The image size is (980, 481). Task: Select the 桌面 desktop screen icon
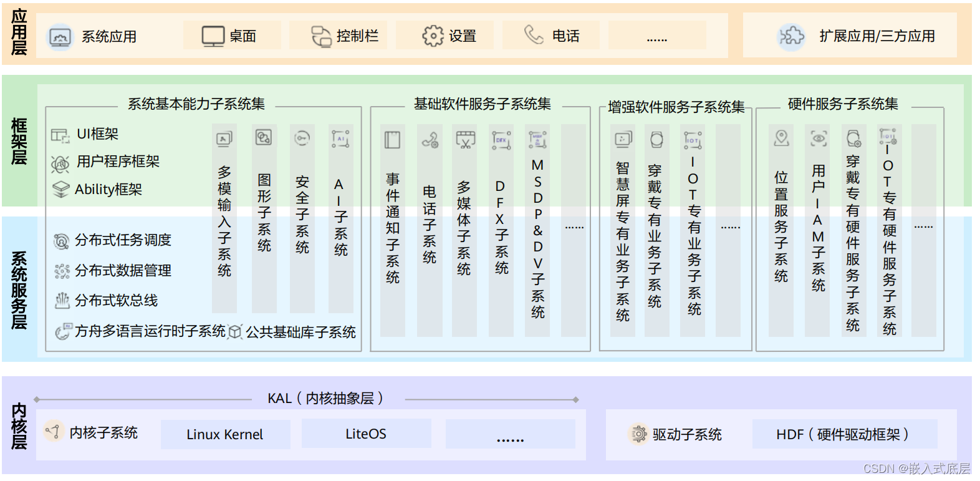[x=213, y=36]
